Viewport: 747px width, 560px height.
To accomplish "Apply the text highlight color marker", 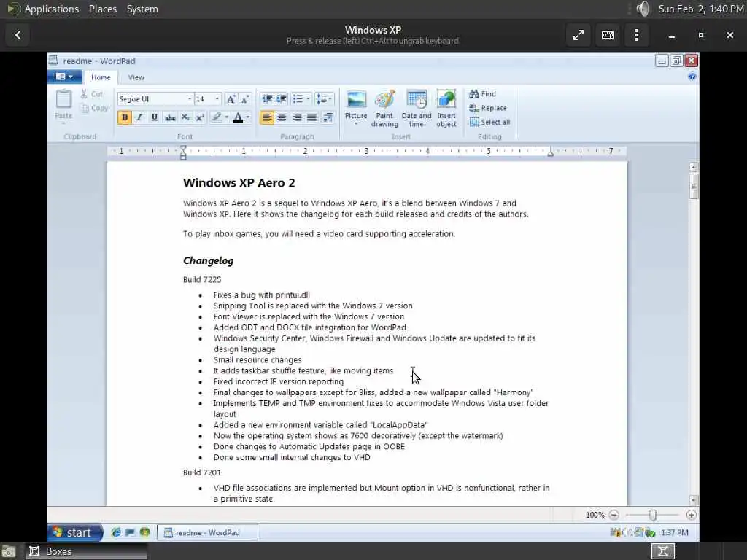I will coord(216,117).
